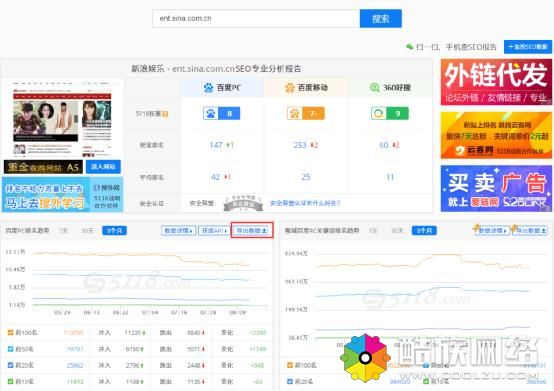Select the 360好搜 column tab
Screen dimensions: 554x391
pyautogui.click(x=390, y=88)
